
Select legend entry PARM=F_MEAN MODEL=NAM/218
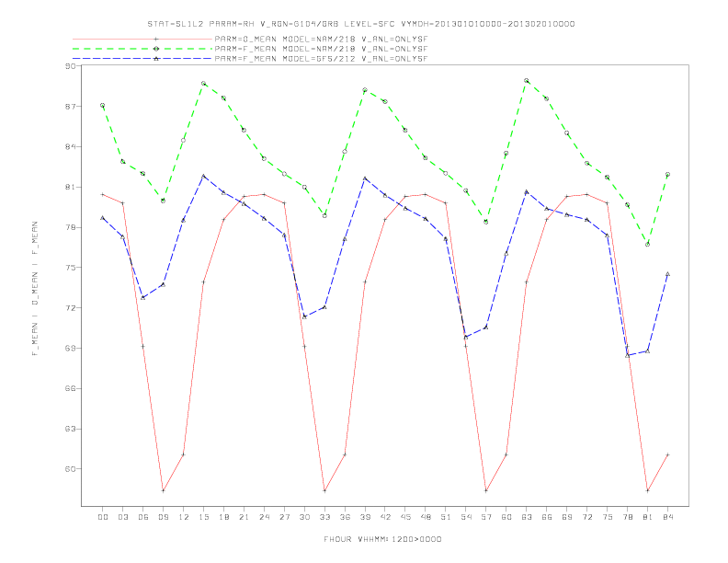(x=321, y=49)
